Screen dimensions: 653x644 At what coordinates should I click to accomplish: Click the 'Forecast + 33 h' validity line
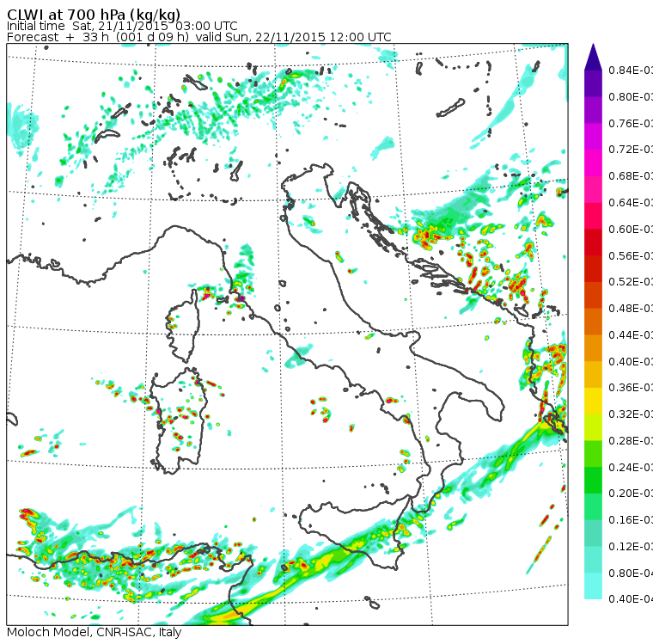199,38
